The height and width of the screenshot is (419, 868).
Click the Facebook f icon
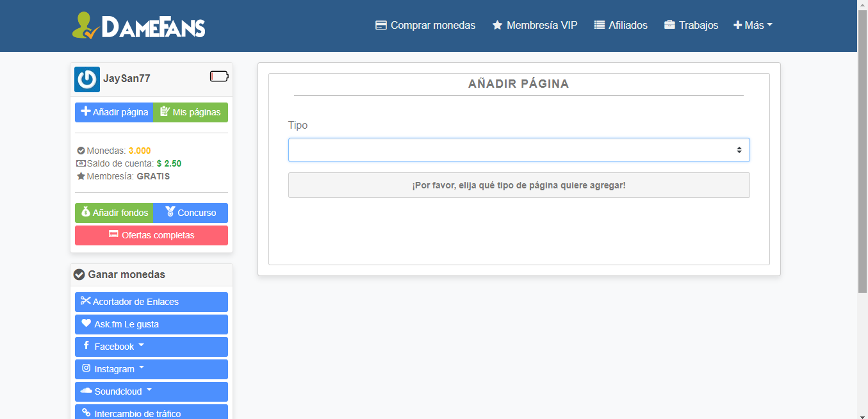coord(86,346)
